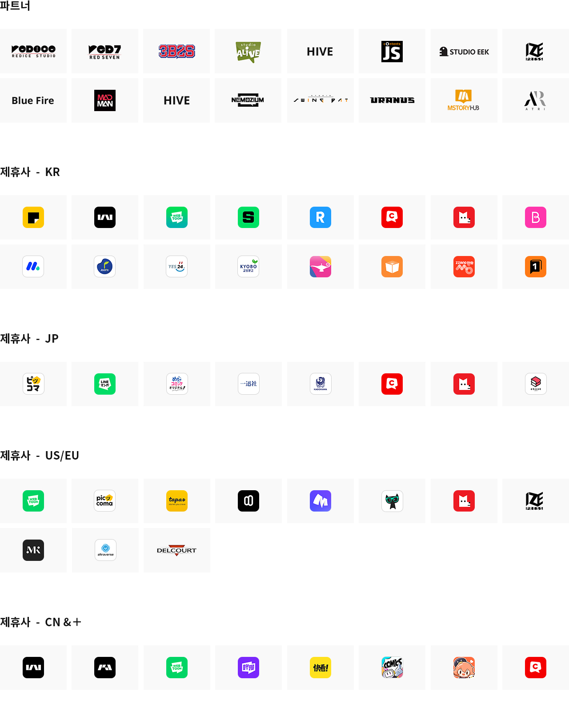Click the Delcourt logo
The image size is (569, 728).
point(176,550)
